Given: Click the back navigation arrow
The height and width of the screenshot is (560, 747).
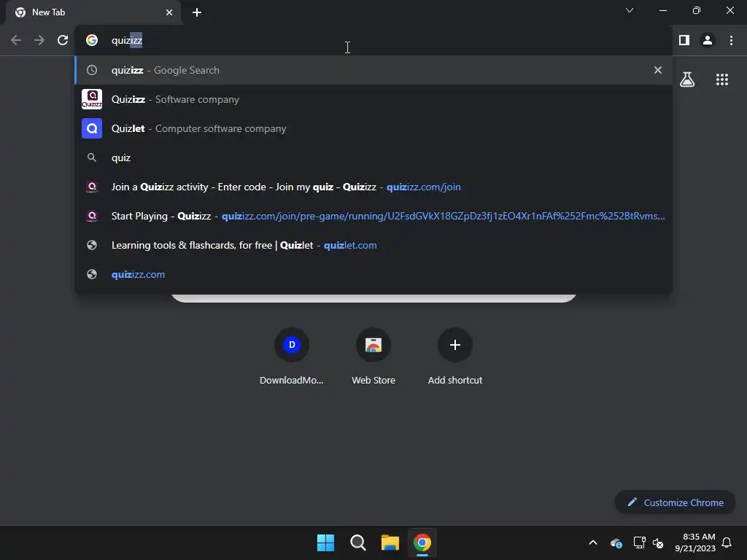Looking at the screenshot, I should coord(16,41).
